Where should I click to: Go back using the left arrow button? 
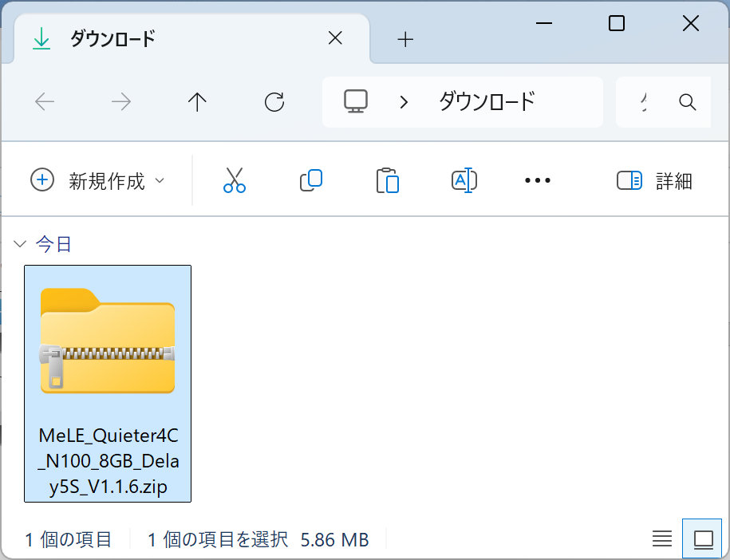click(45, 102)
